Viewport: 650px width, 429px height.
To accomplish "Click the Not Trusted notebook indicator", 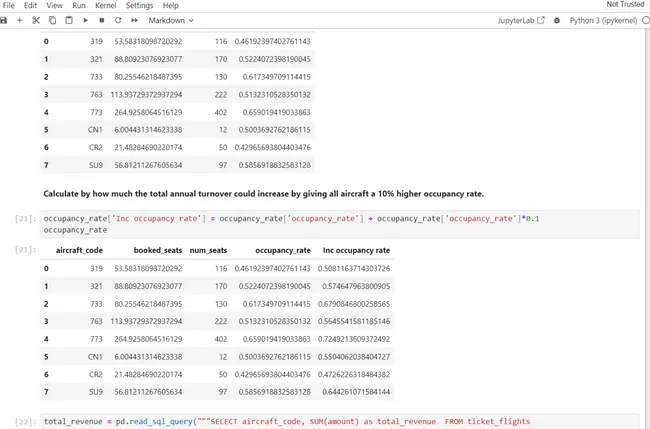I will click(x=625, y=5).
